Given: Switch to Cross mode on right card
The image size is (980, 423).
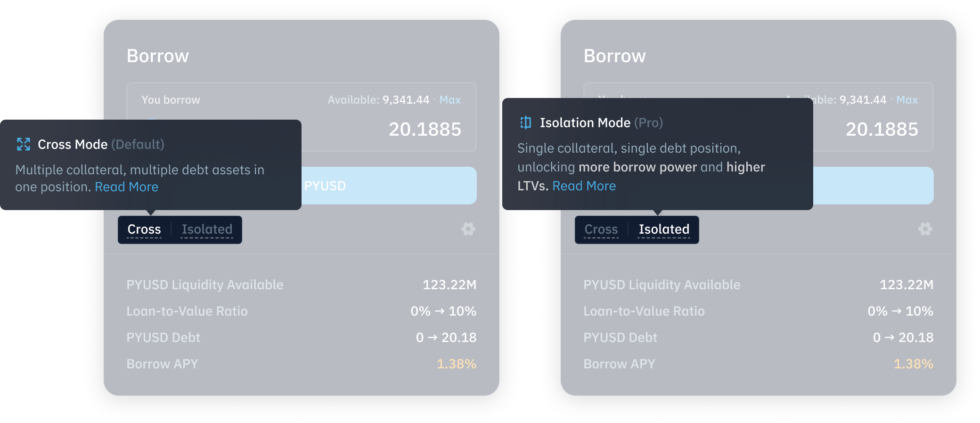Looking at the screenshot, I should (601, 229).
